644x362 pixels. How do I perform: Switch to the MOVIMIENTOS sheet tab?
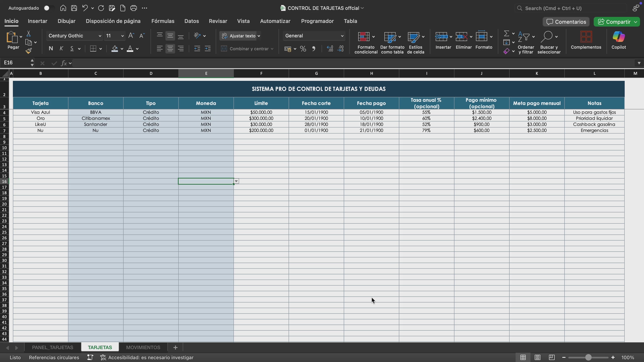pos(143,347)
